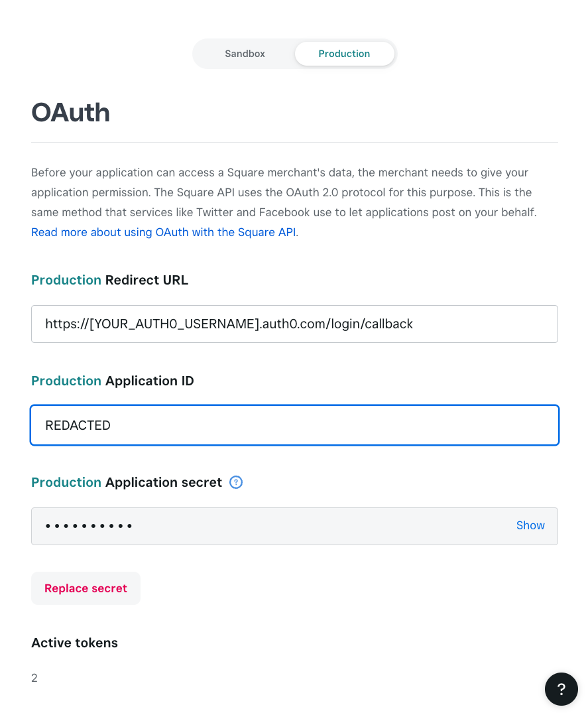Open the floating question mark help button
The height and width of the screenshot is (713, 588).
point(561,689)
